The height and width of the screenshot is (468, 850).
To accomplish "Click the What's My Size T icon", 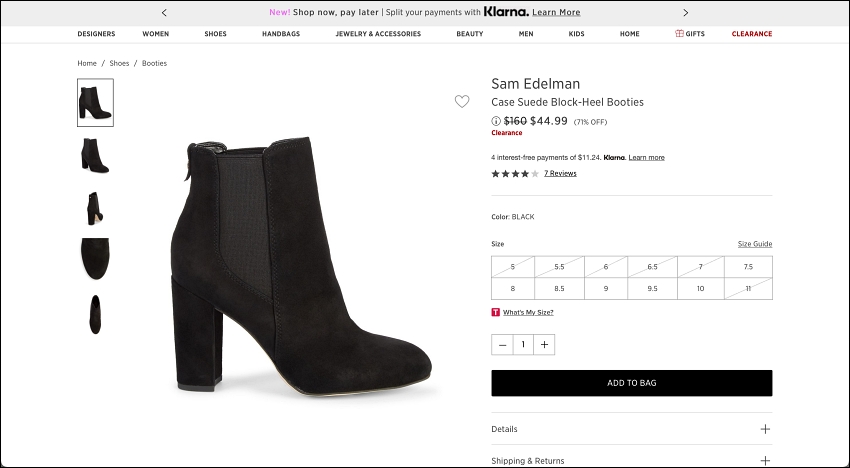I will 495,312.
